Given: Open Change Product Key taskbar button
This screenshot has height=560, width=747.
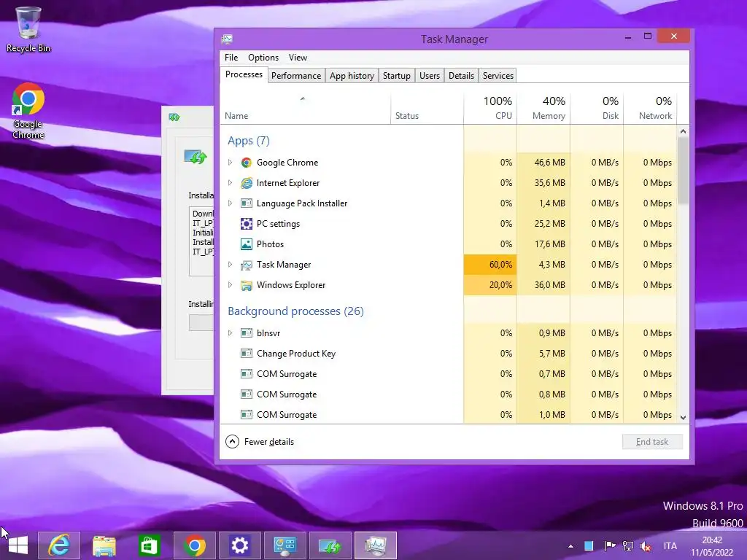Looking at the screenshot, I should (285, 545).
